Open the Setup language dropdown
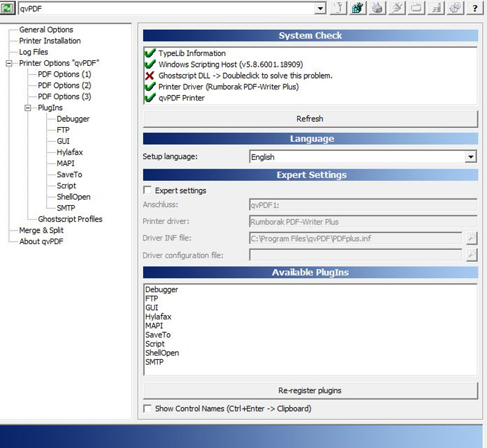The width and height of the screenshot is (487, 448). (470, 157)
